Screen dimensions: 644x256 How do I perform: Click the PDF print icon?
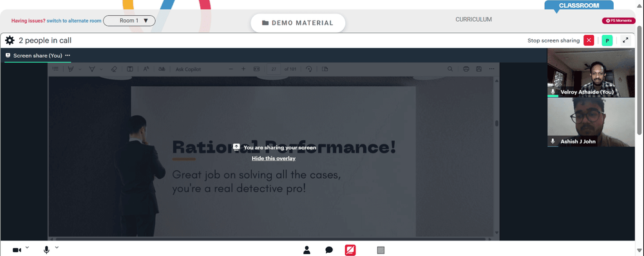coord(466,69)
